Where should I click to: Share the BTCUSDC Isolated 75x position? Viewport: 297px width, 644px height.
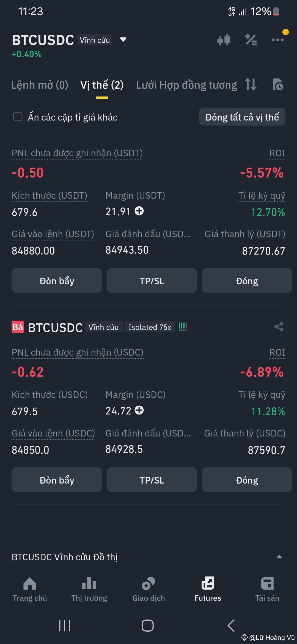tap(279, 327)
